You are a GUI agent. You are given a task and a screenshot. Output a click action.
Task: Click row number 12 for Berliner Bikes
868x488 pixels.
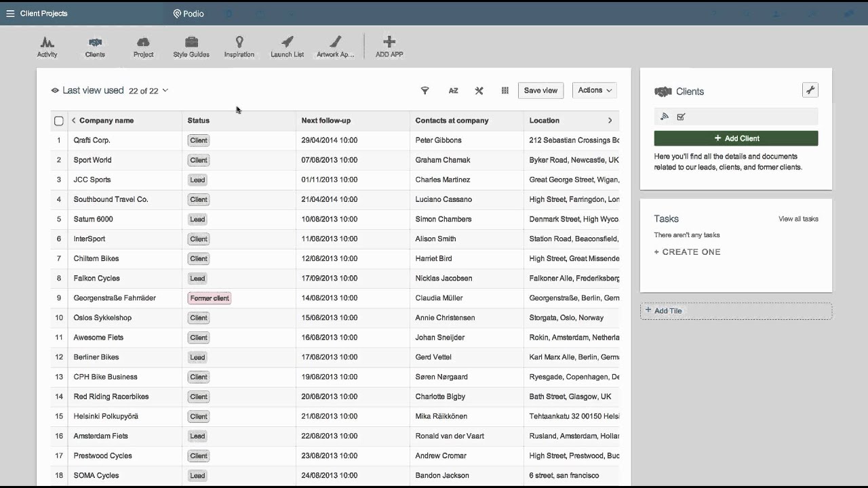click(59, 357)
